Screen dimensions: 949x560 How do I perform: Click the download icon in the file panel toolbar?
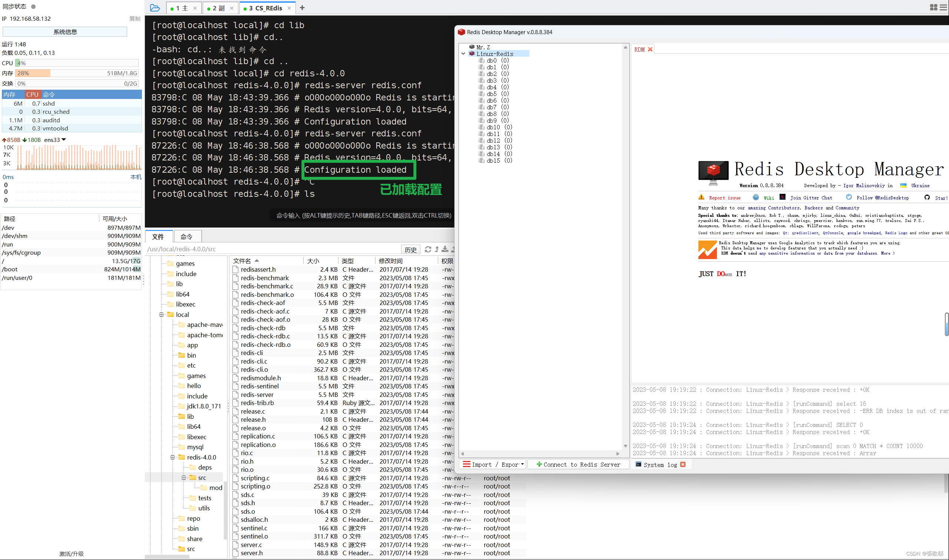[446, 249]
